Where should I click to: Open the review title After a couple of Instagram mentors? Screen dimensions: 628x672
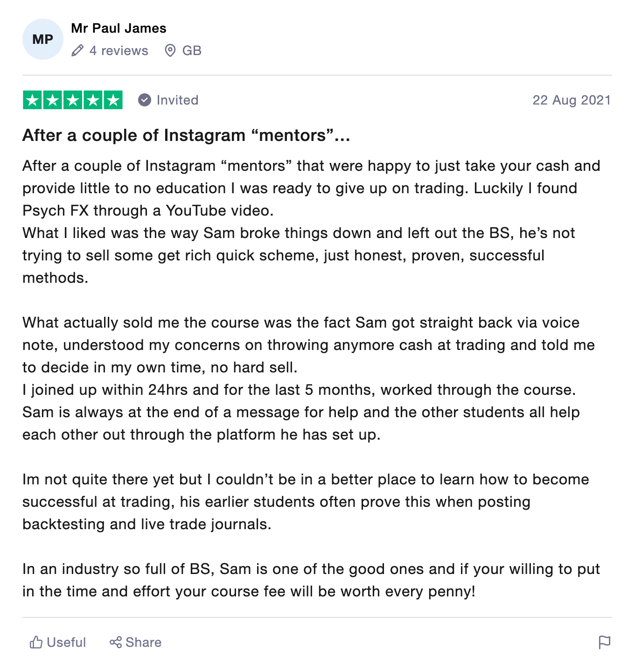(186, 135)
